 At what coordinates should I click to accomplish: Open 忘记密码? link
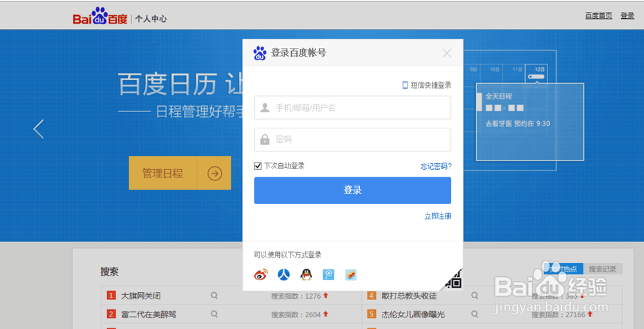coord(436,166)
